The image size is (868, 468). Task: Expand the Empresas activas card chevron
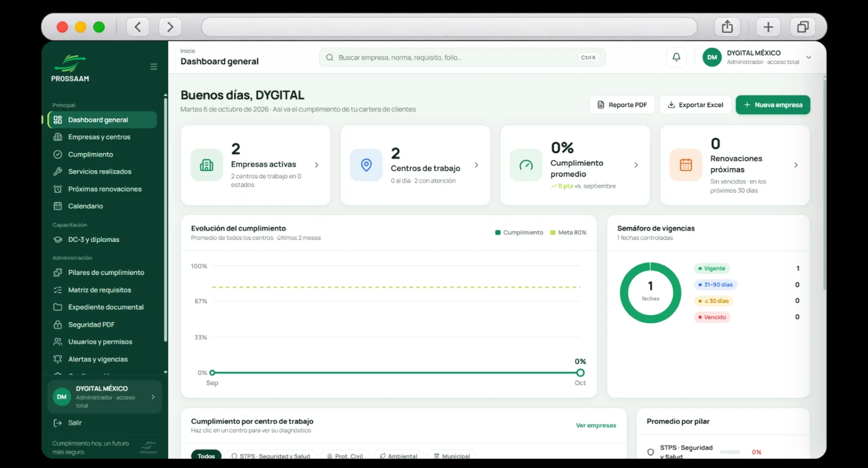[x=317, y=165]
